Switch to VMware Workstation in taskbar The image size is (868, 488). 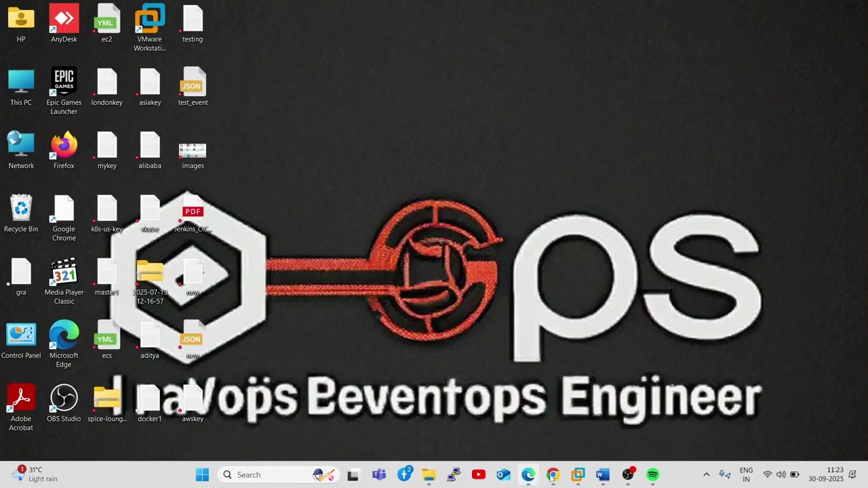(578, 474)
